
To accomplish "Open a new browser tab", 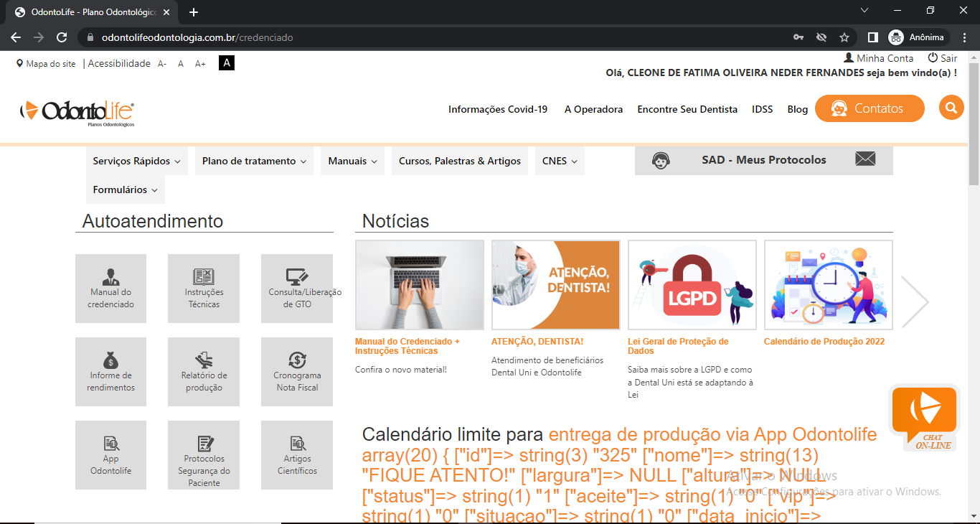I will pyautogui.click(x=194, y=12).
